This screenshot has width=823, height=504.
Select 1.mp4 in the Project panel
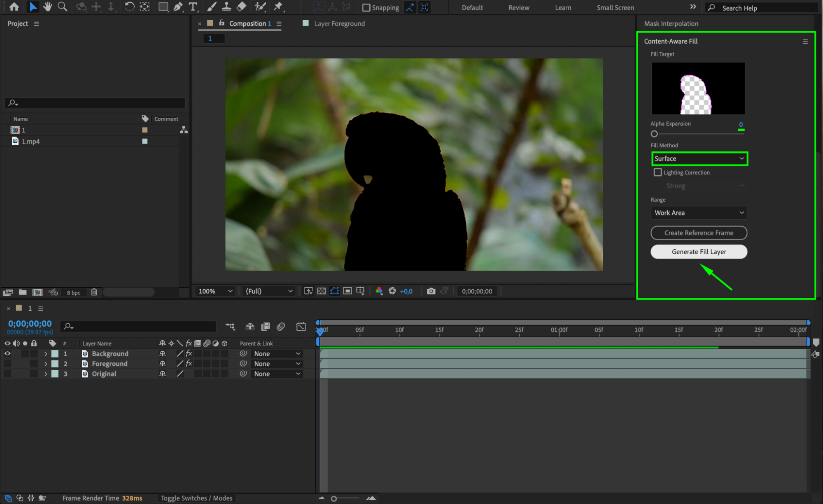(x=31, y=141)
